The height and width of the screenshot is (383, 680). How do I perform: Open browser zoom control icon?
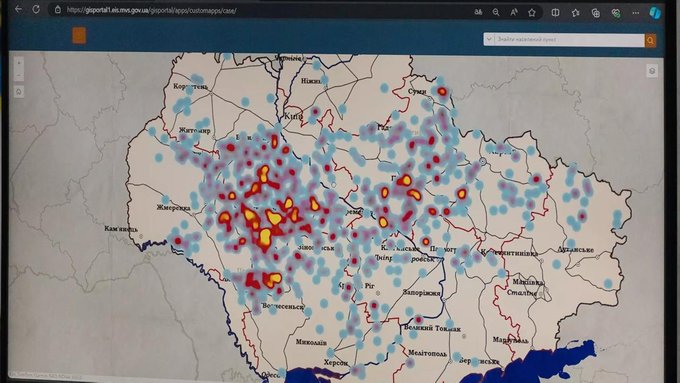tap(496, 12)
